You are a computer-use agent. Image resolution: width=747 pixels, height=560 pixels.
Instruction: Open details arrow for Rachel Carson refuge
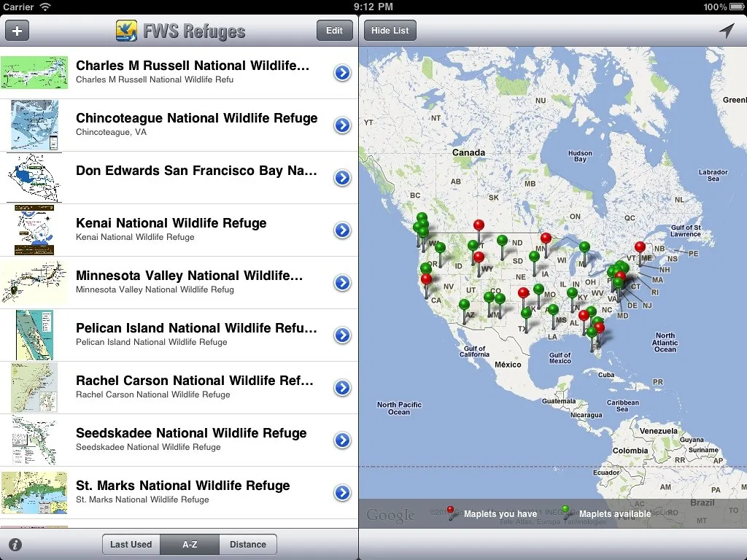pyautogui.click(x=342, y=388)
